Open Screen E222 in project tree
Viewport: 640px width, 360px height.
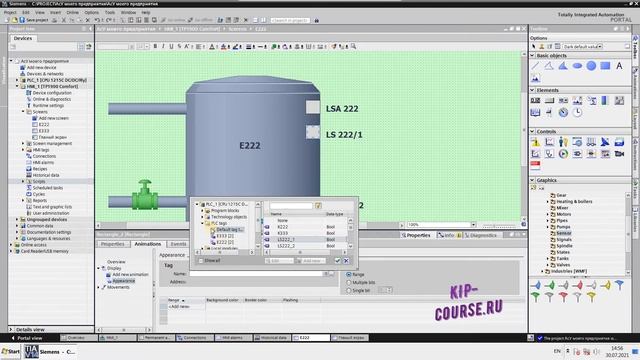pyautogui.click(x=44, y=124)
